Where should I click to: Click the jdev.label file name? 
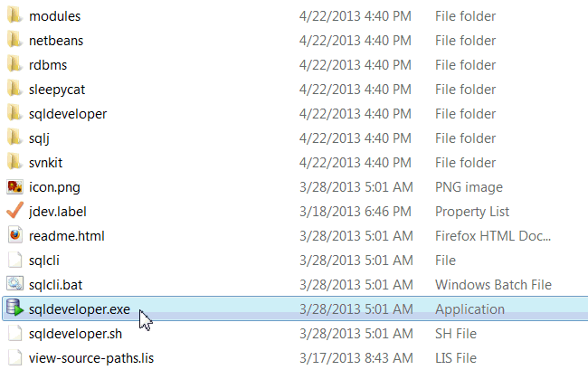pos(58,211)
